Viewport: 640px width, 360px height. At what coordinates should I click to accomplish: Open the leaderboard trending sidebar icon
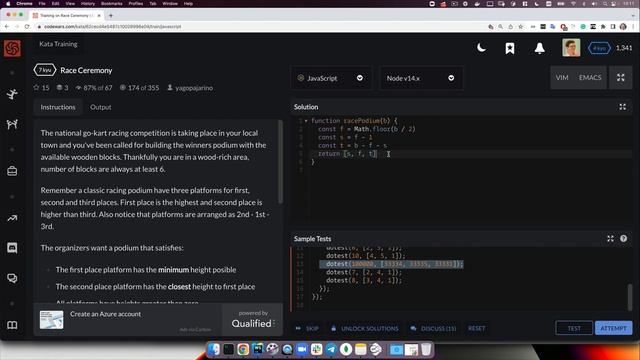12,218
